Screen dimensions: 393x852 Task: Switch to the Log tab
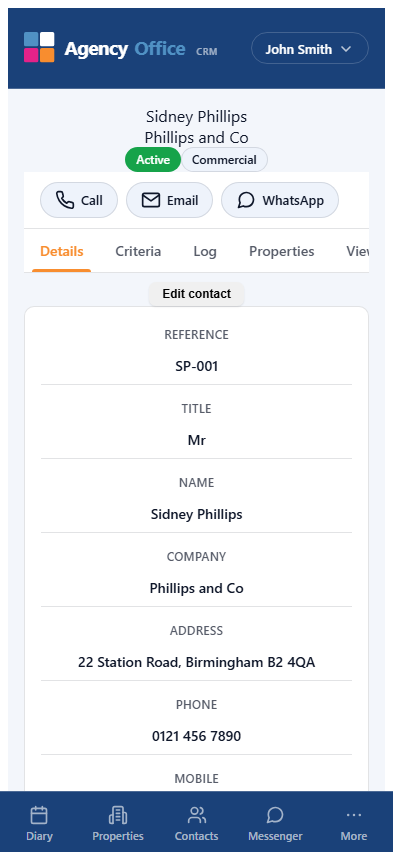(205, 252)
